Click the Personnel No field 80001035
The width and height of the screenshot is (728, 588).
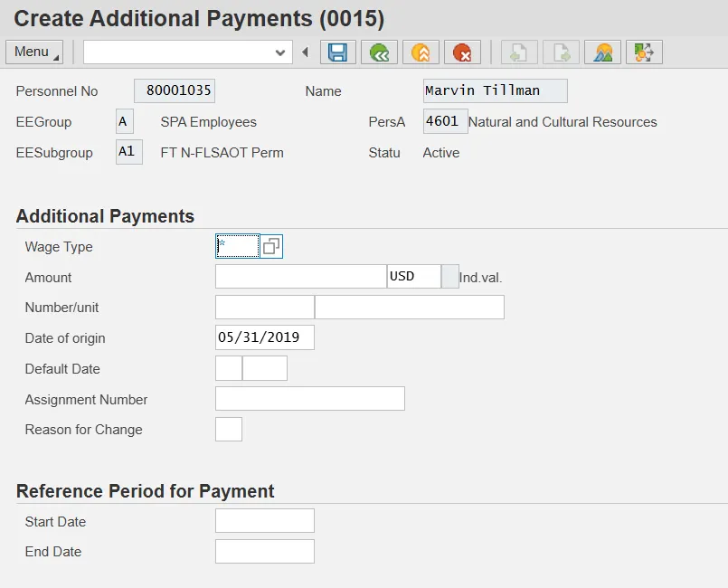(x=175, y=90)
